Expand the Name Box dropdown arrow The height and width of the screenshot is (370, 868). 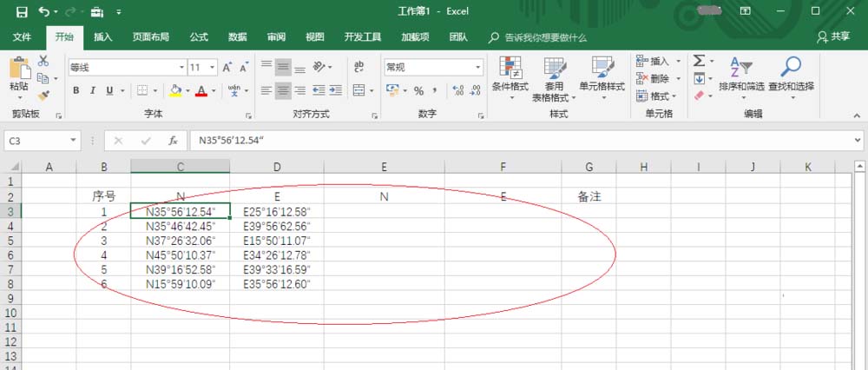point(73,142)
